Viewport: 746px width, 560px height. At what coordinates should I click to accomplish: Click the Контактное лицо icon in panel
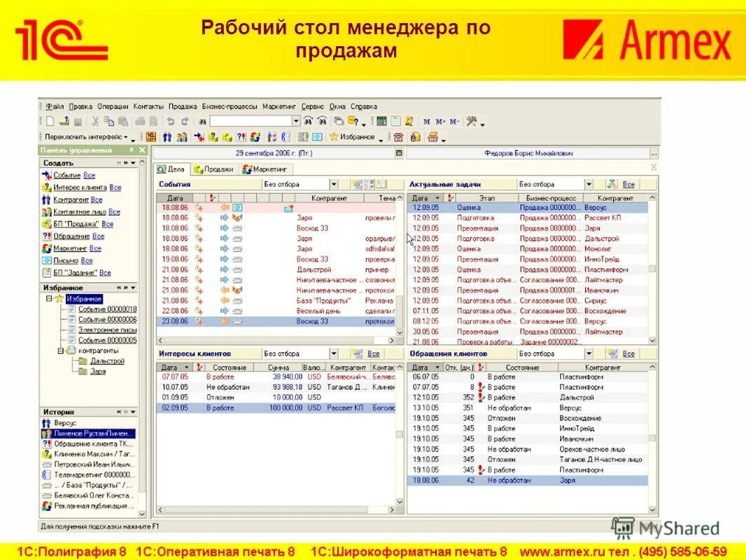click(x=46, y=211)
